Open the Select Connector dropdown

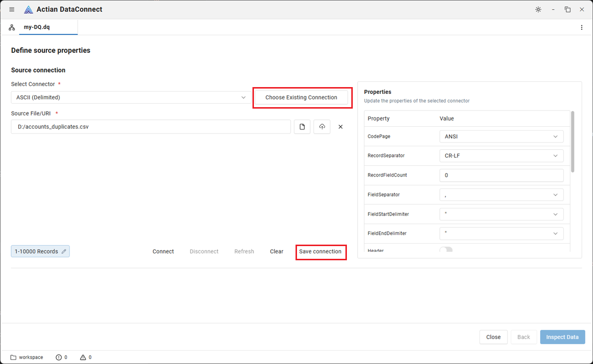click(x=132, y=97)
